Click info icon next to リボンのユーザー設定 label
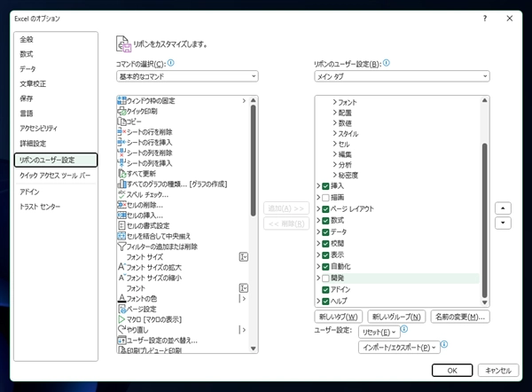This screenshot has height=392, width=532. (x=386, y=63)
